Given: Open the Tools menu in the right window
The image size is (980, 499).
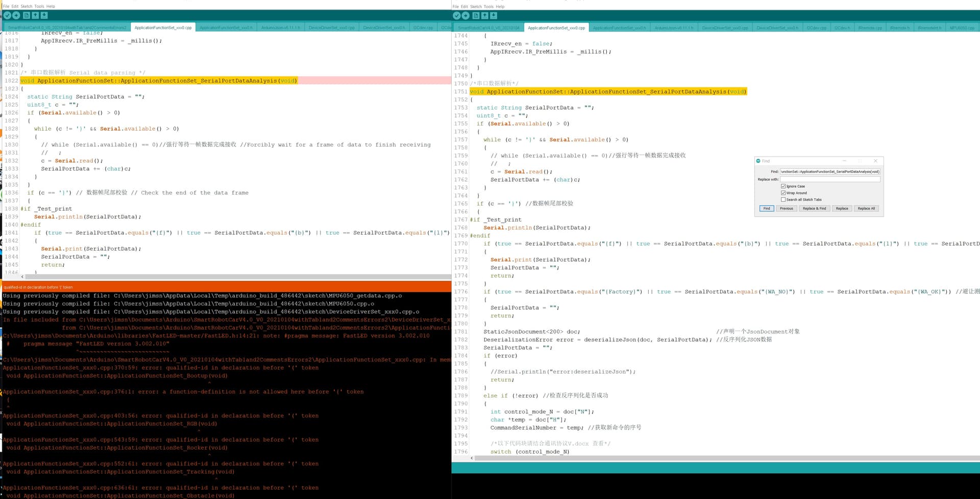Looking at the screenshot, I should (x=488, y=7).
